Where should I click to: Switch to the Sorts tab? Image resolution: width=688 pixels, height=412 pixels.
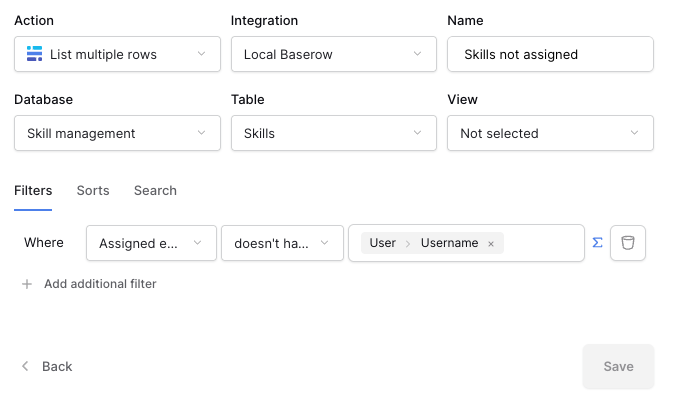coord(93,190)
